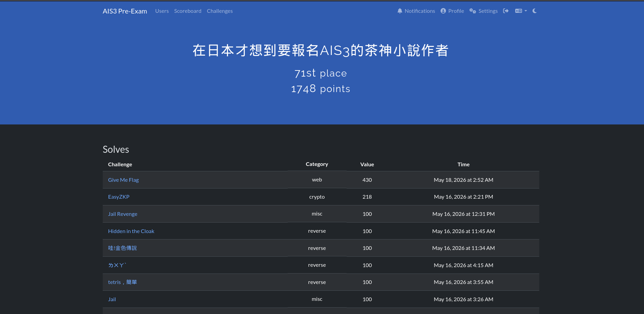Open the 哇!金色傳說 challenge link
644x314 pixels.
click(122, 248)
